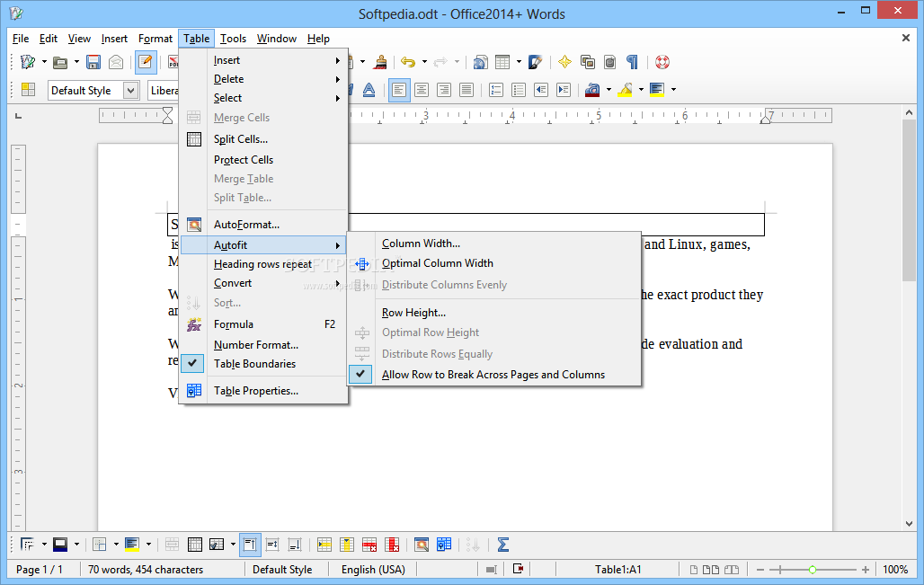Screen dimensions: 924x585
Task: Decrease paragraph indent
Action: (x=541, y=90)
